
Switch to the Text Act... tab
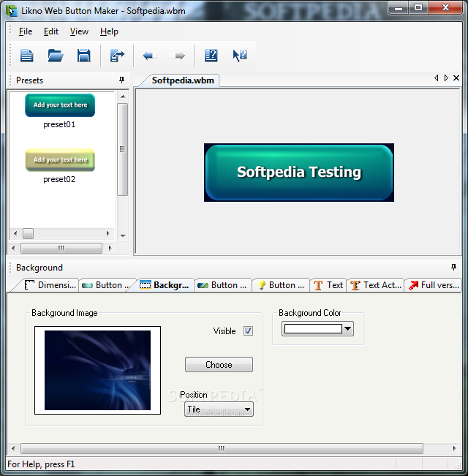click(376, 285)
